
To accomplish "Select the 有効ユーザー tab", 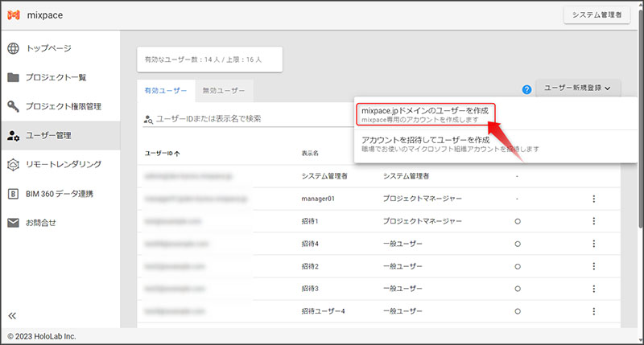I will (165, 90).
